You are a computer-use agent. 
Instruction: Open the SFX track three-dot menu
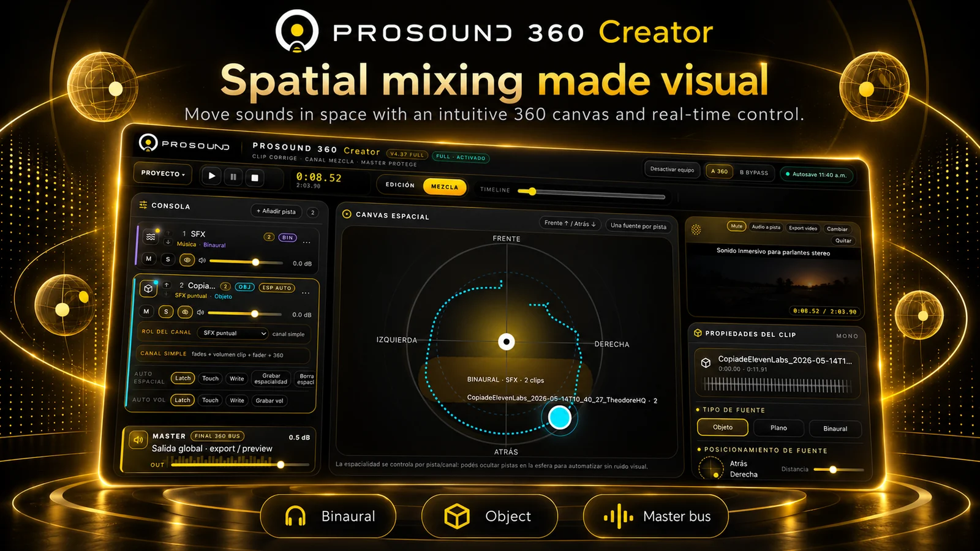306,242
